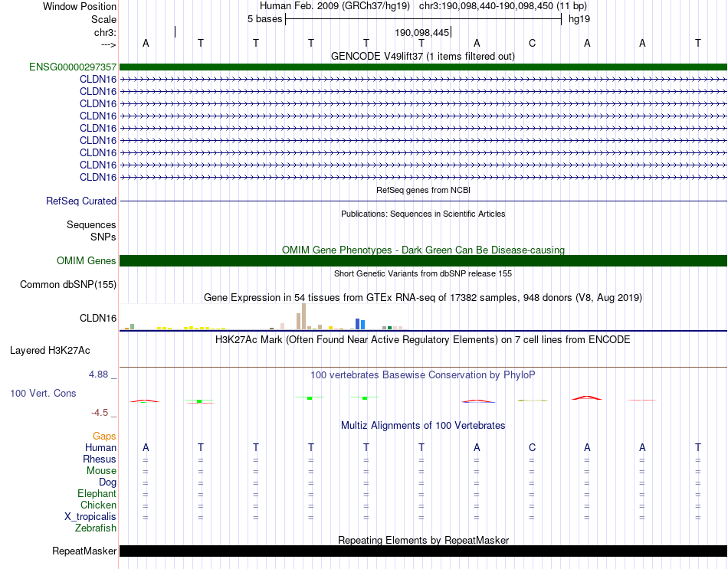This screenshot has height=569, width=728.
Task: Click the Scale label
Action: pos(103,19)
